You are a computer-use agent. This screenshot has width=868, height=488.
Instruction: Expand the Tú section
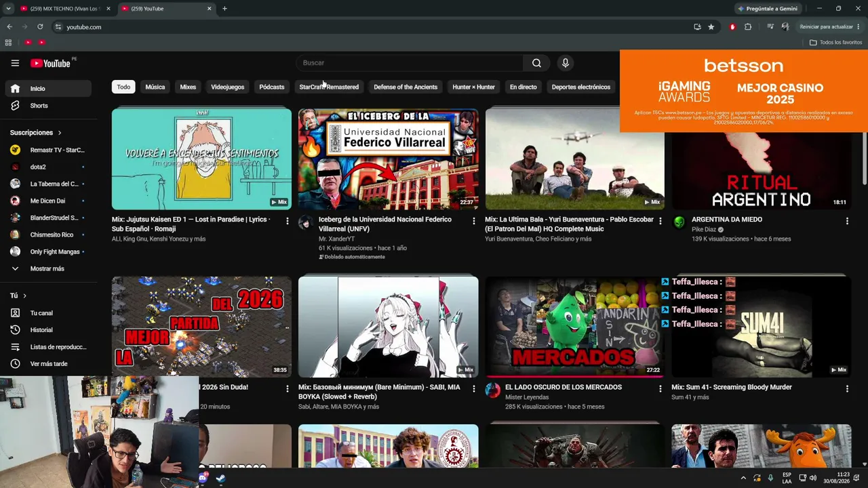point(18,296)
